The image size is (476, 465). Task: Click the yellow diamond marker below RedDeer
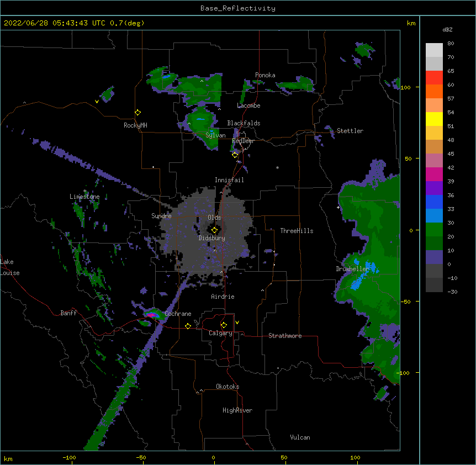click(x=235, y=155)
